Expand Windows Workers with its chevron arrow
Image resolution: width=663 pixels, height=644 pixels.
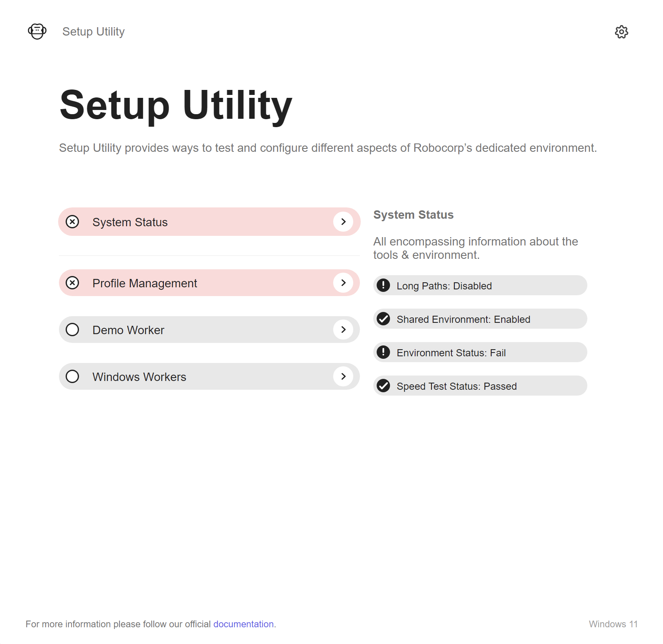pos(343,376)
